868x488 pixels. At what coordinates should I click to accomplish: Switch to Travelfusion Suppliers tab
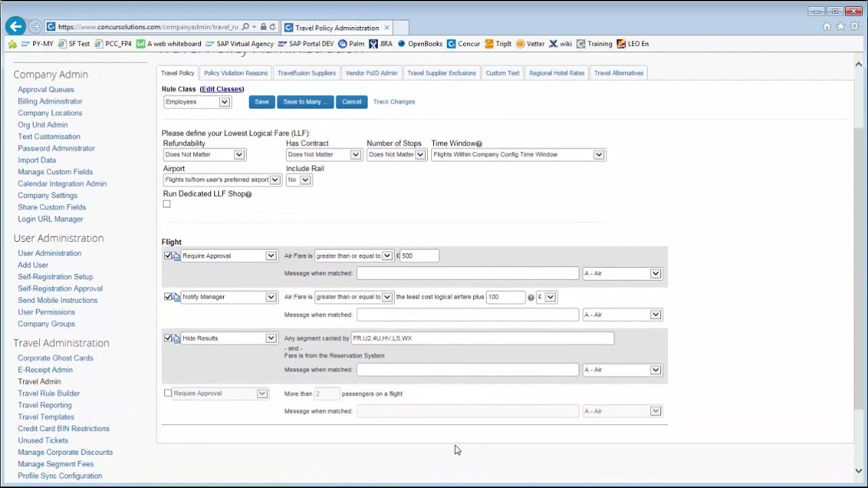307,73
